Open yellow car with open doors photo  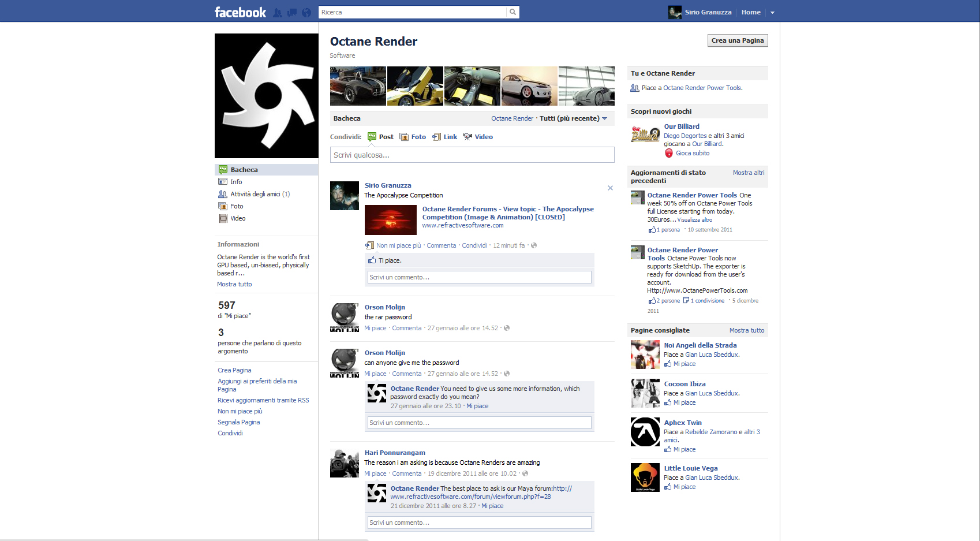(415, 86)
